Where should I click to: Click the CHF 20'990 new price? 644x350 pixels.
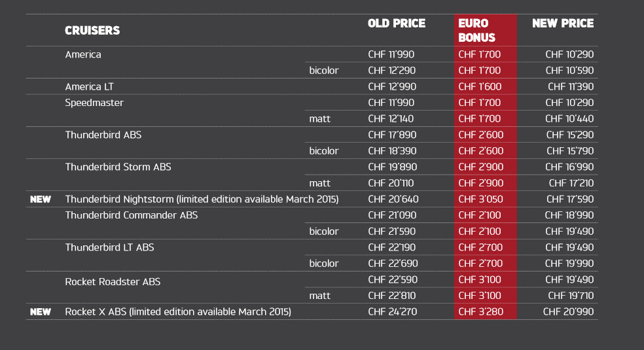[568, 312]
